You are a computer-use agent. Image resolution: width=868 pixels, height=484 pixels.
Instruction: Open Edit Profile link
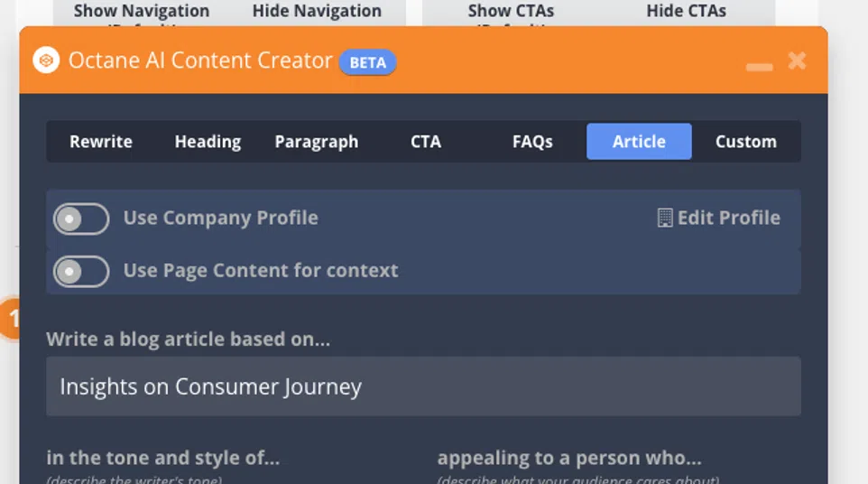click(718, 218)
